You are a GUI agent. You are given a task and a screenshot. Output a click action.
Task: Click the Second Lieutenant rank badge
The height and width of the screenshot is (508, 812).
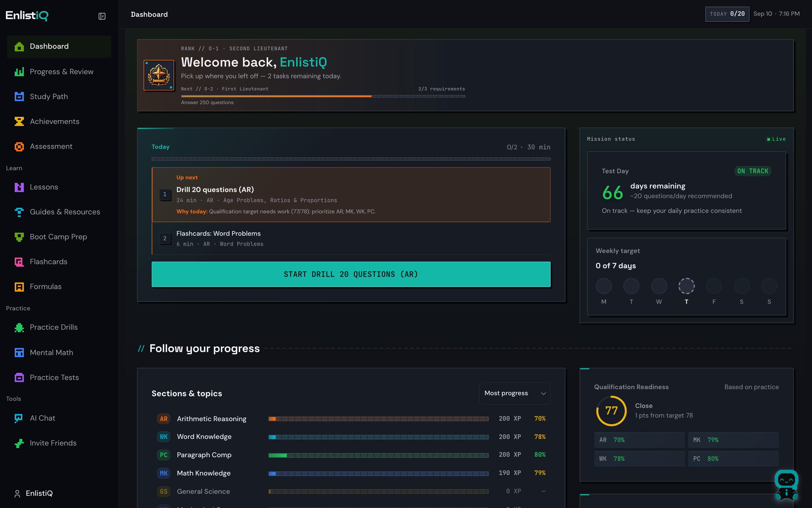pyautogui.click(x=159, y=75)
